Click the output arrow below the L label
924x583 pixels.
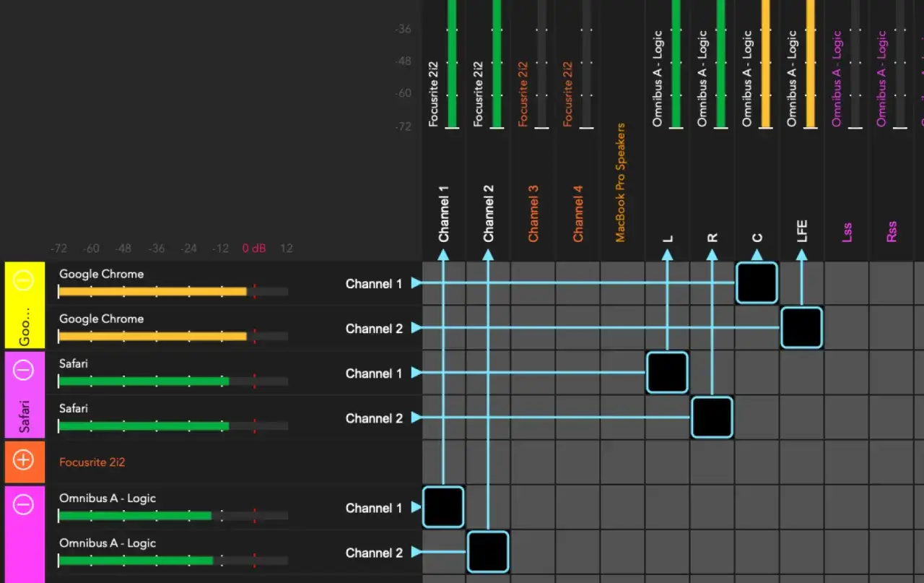[x=667, y=254]
